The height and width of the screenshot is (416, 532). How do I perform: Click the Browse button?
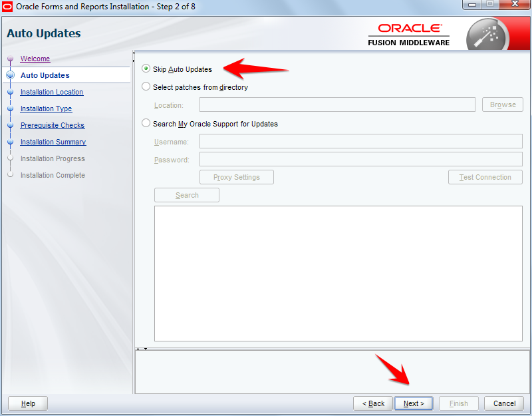[x=503, y=104]
